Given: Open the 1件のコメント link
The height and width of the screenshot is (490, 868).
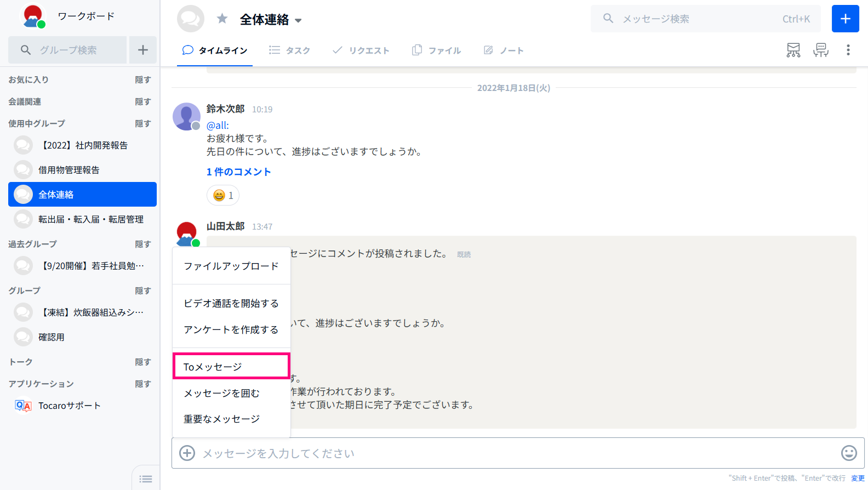Looking at the screenshot, I should [x=238, y=172].
